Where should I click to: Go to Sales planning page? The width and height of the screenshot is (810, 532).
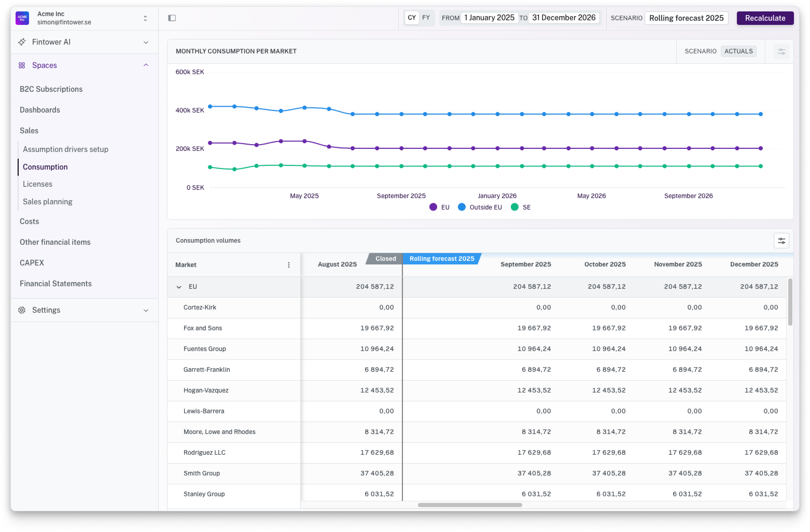pyautogui.click(x=47, y=201)
